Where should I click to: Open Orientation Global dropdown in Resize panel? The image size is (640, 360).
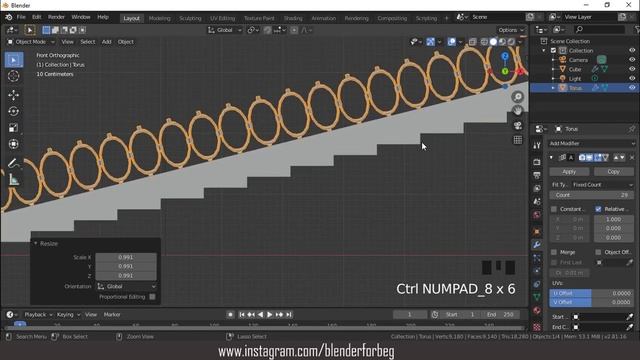126,287
